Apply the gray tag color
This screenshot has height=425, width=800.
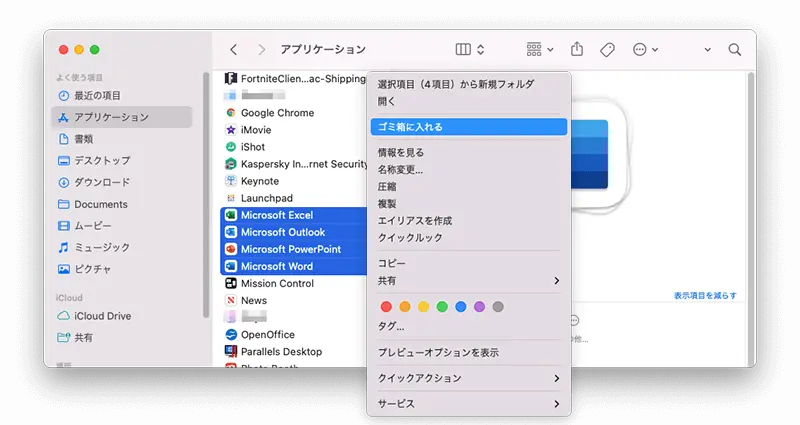pos(498,307)
